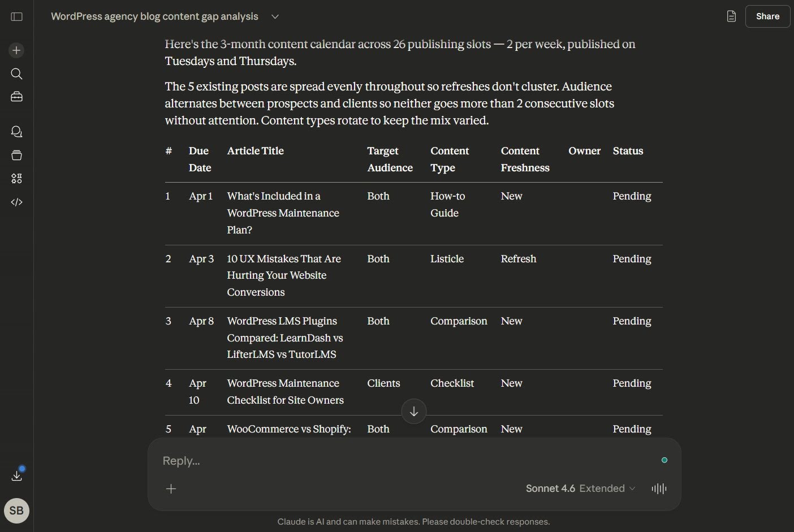Open Projects stack icon in sidebar
Viewport: 794px width, 532px height.
(16, 155)
